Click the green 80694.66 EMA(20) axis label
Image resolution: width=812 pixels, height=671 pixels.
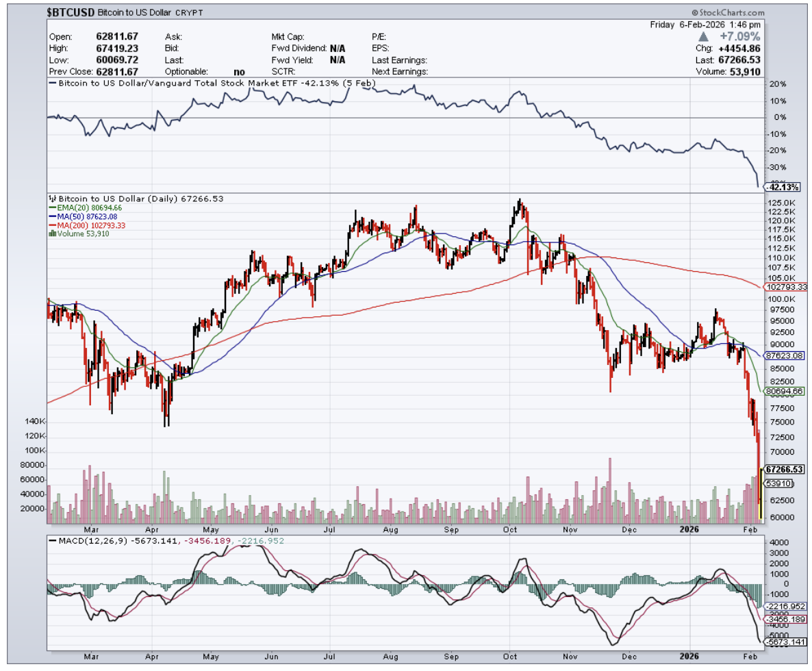(785, 390)
